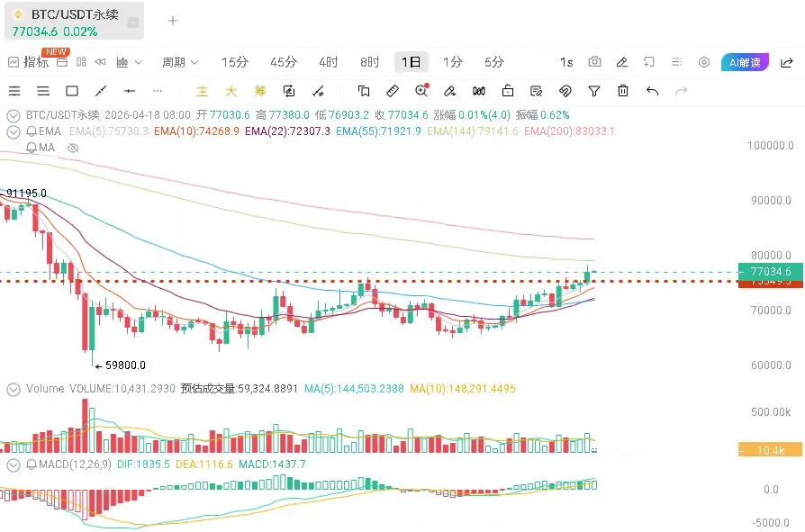Toggle MA indicator visibility eye icon
Image resolution: width=805 pixels, height=532 pixels.
click(73, 148)
